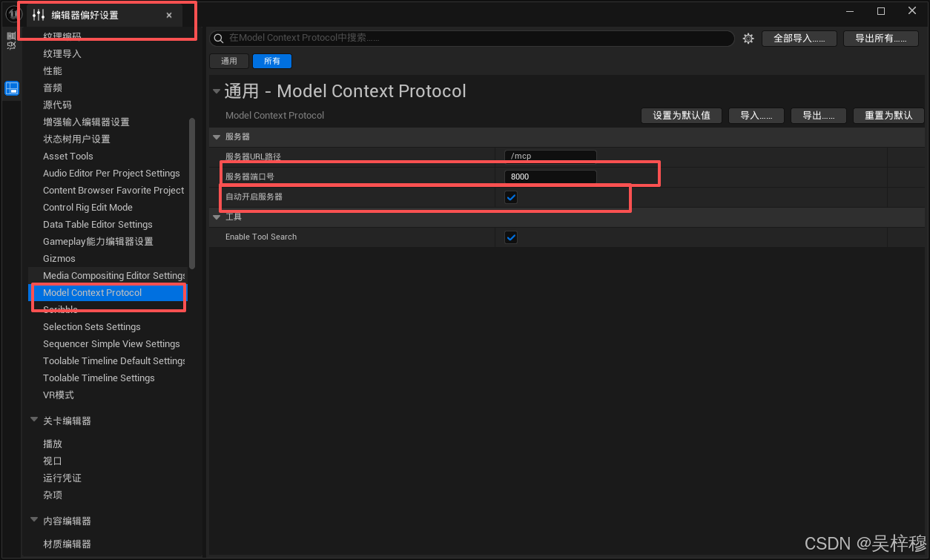Collapse the 内容编辑器 category

pos(34,520)
